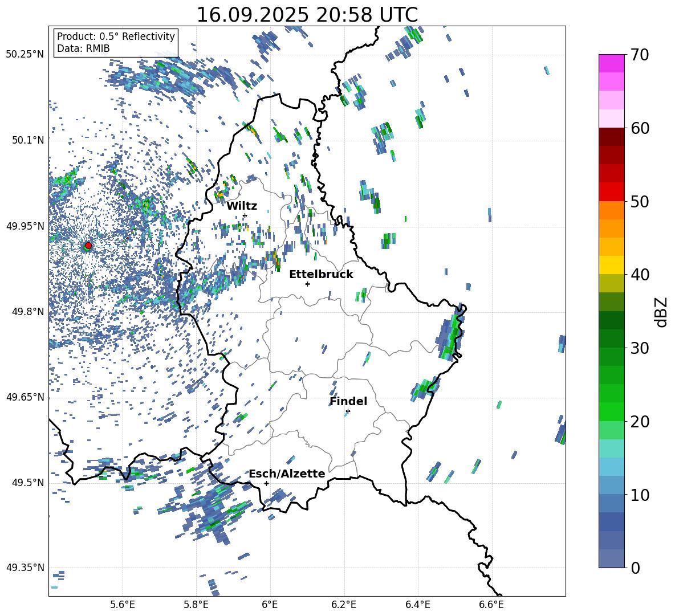Click the Ettelbruck station cross marker
This screenshot has width=675, height=616.
point(307,284)
